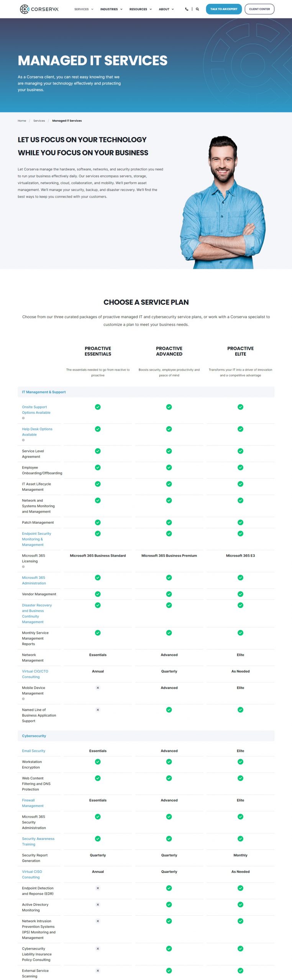Viewport: 292px width, 980px height.
Task: Click info icon under Microsoft 365 Licensing
Action: click(x=23, y=567)
